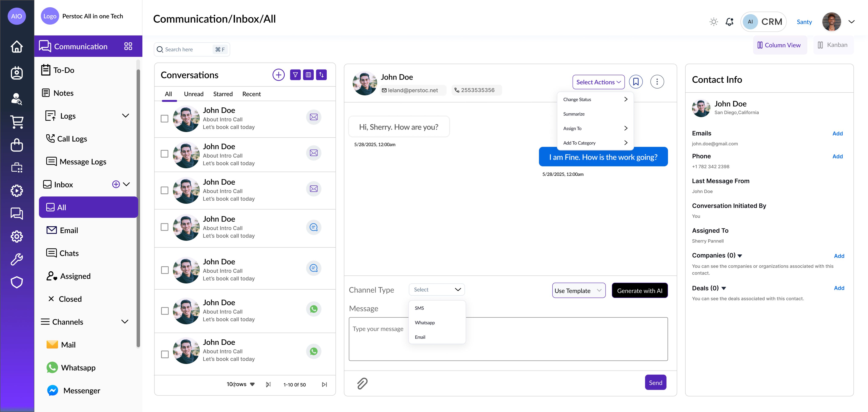868x412 pixels.
Task: Check the first John Doe conversation checkbox
Action: coord(164,119)
